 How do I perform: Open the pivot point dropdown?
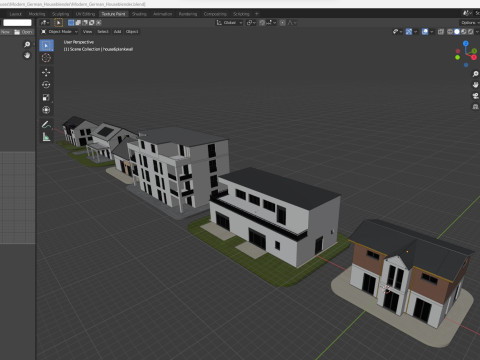tap(251, 23)
